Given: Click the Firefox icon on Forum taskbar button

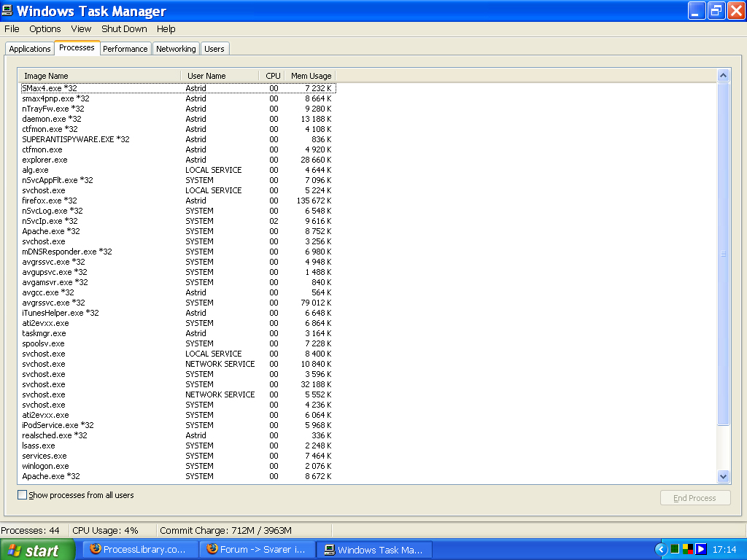Looking at the screenshot, I should tap(212, 549).
